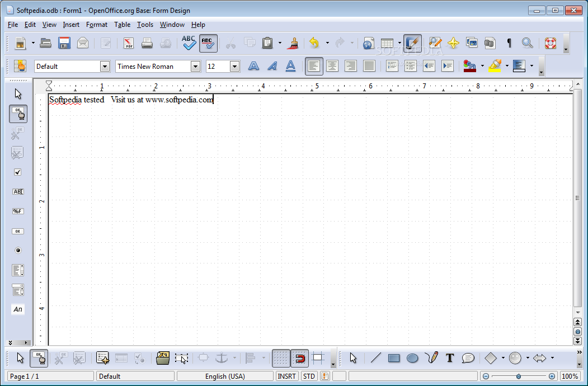Open the Times New Roman font dropdown

coord(195,67)
